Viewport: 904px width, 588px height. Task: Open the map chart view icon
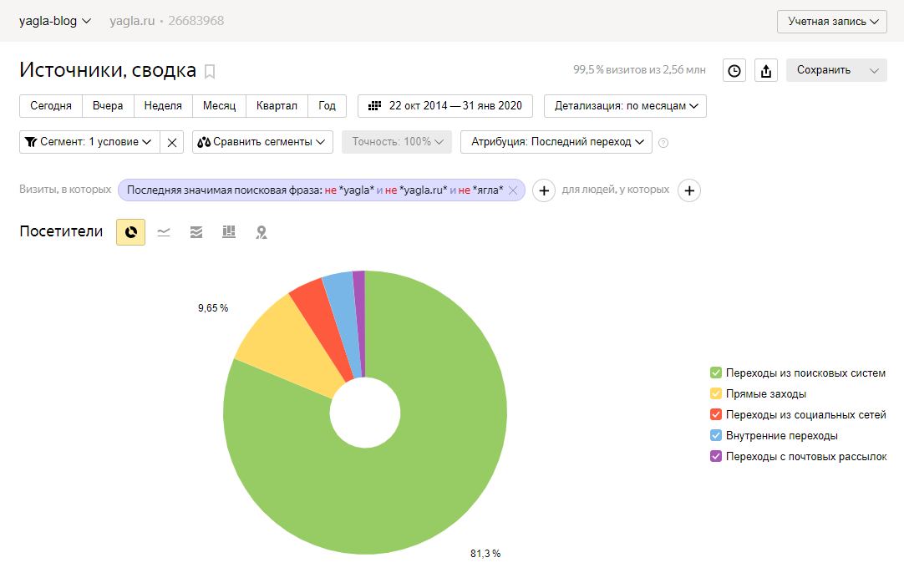(262, 232)
